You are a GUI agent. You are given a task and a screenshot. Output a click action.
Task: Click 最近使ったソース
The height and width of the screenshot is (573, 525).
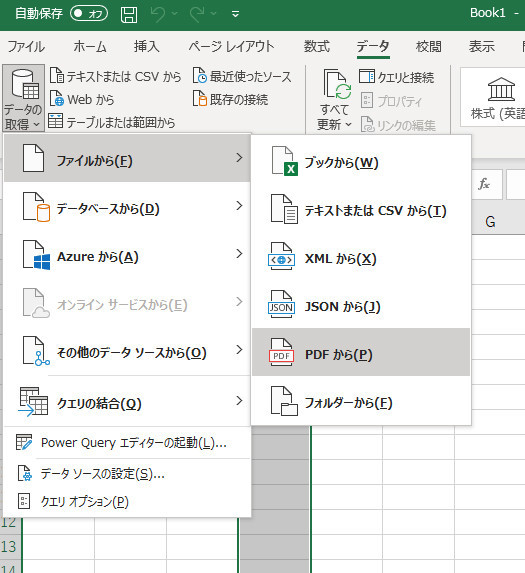click(x=242, y=76)
